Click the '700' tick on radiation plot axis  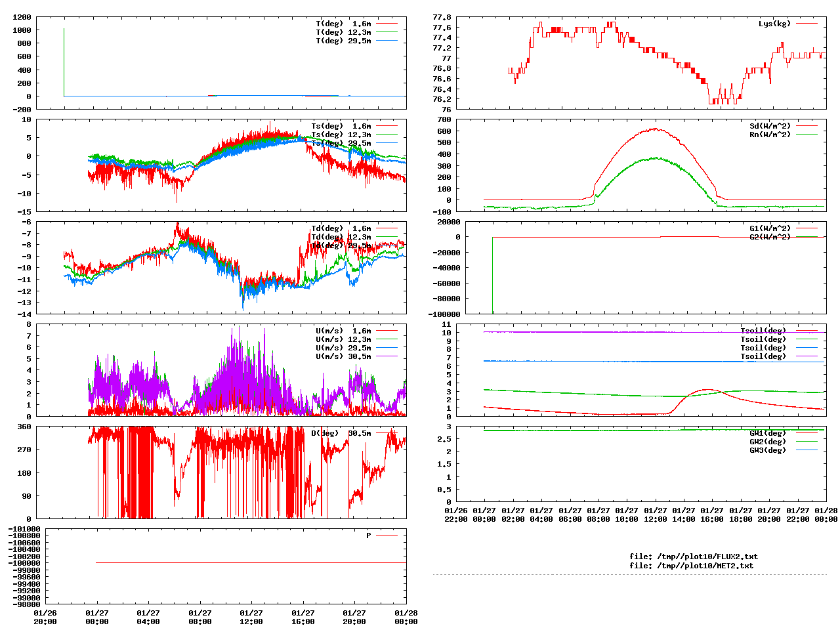[444, 119]
